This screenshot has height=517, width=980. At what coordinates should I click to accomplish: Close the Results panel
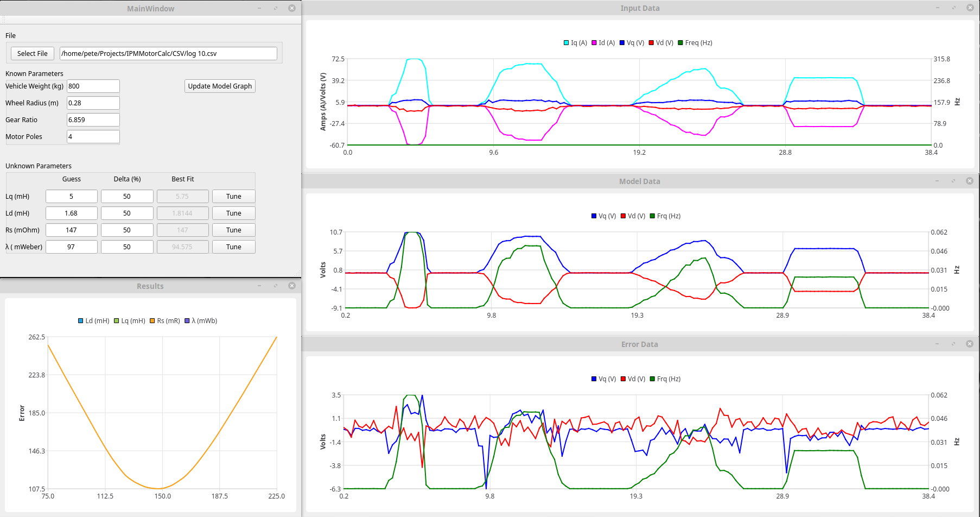(292, 286)
